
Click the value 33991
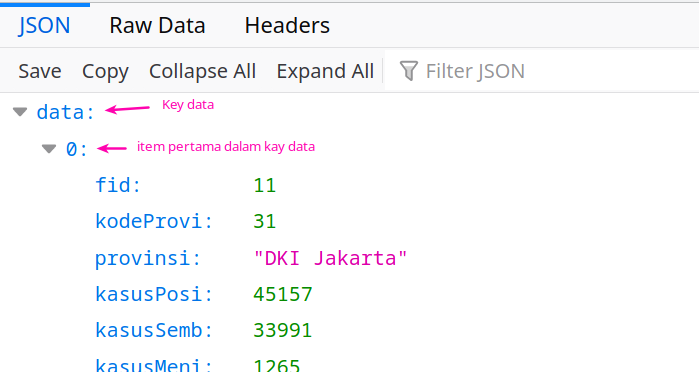[283, 331]
